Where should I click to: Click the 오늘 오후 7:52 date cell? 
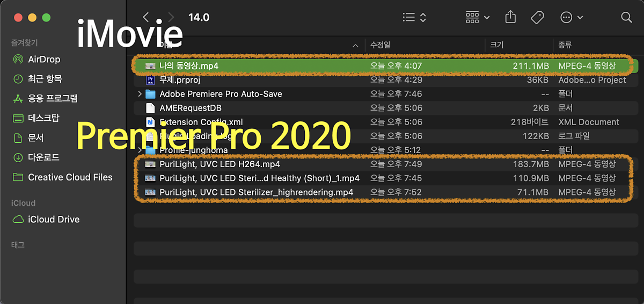tap(396, 192)
